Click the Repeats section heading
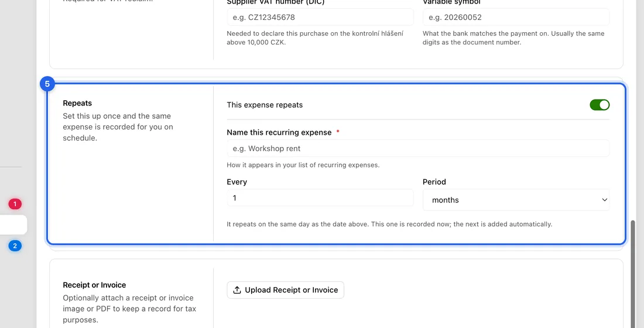 [77, 103]
